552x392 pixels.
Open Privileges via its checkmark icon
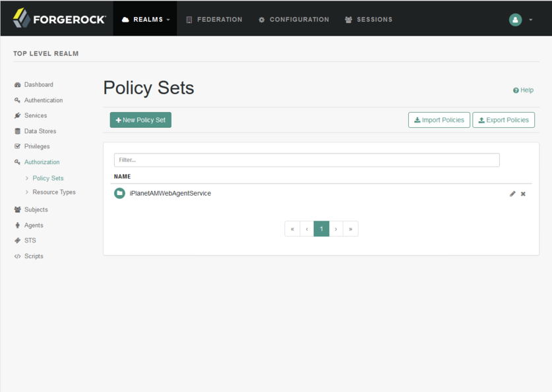point(18,146)
